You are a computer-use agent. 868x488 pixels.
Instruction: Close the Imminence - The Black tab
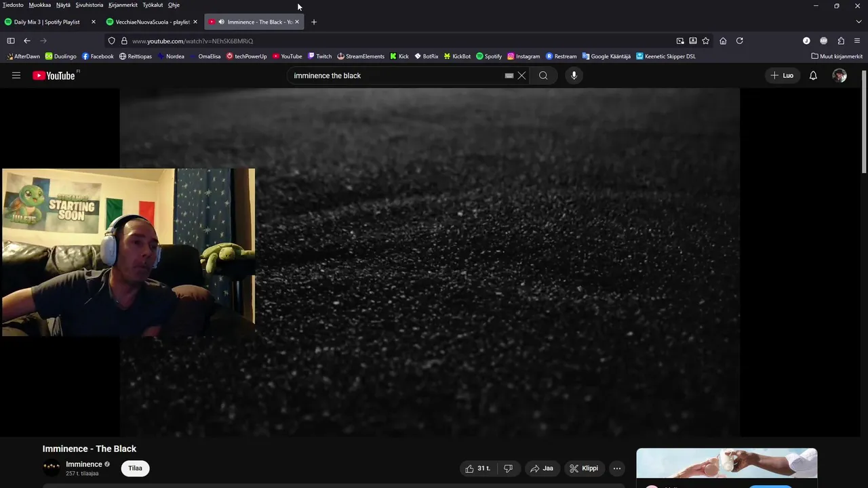[x=296, y=22]
